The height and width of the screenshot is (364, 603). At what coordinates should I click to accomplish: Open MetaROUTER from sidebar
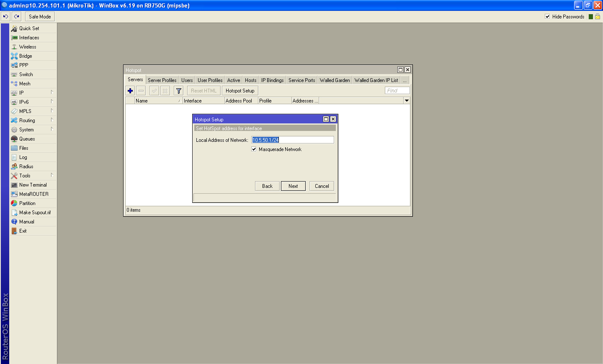click(x=33, y=194)
